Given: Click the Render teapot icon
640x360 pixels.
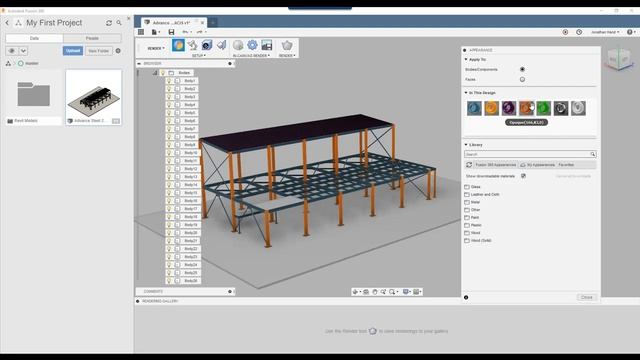Looking at the screenshot, I should (x=287, y=45).
